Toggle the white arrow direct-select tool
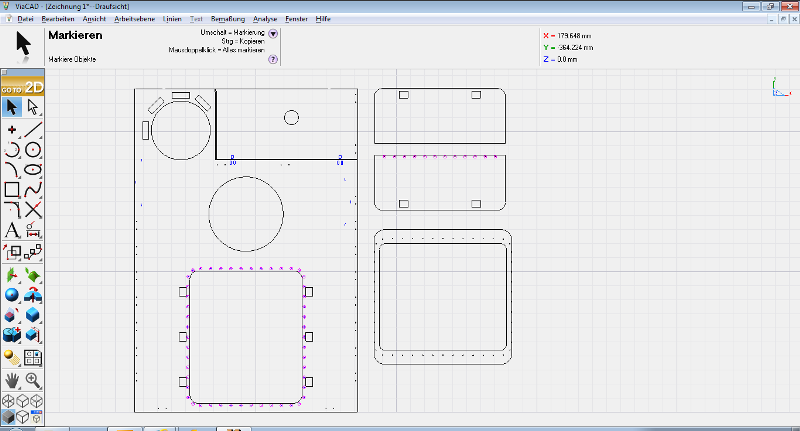Image resolution: width=800 pixels, height=431 pixels. 33,107
